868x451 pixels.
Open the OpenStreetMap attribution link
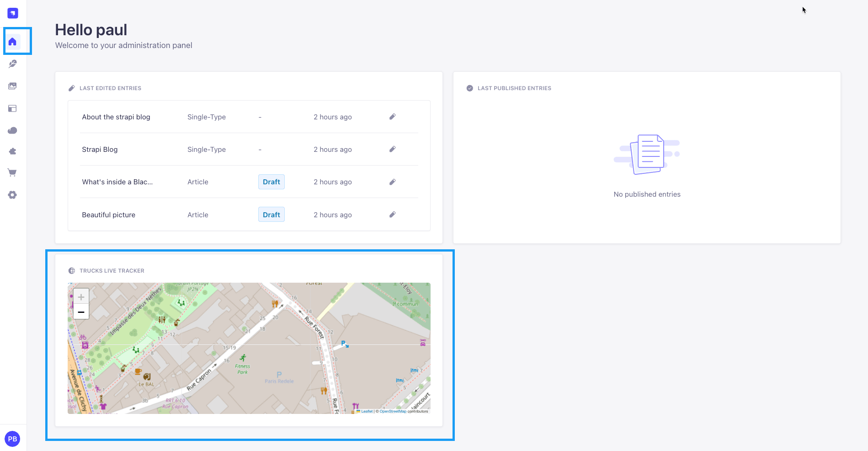tap(393, 411)
